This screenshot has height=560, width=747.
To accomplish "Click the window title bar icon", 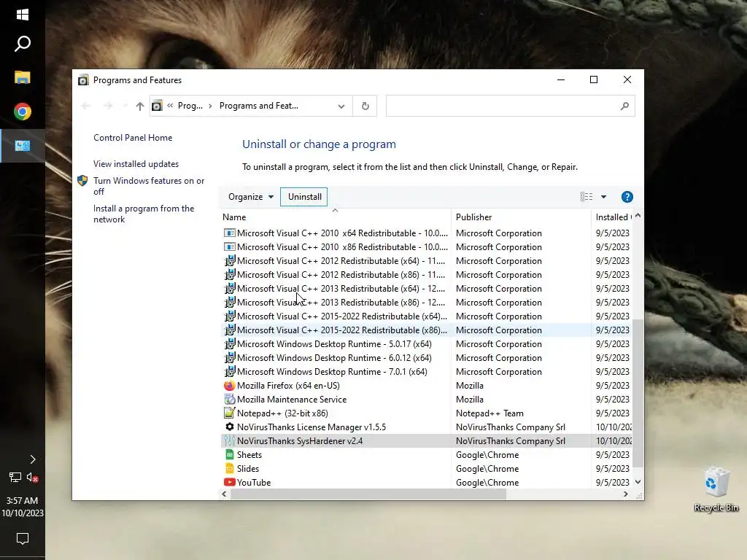I will tap(83, 80).
